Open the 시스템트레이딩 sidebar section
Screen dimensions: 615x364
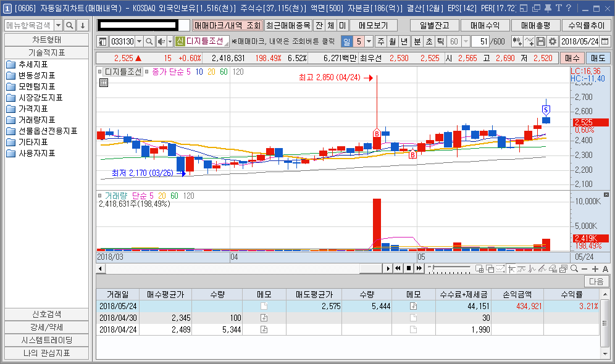click(47, 340)
